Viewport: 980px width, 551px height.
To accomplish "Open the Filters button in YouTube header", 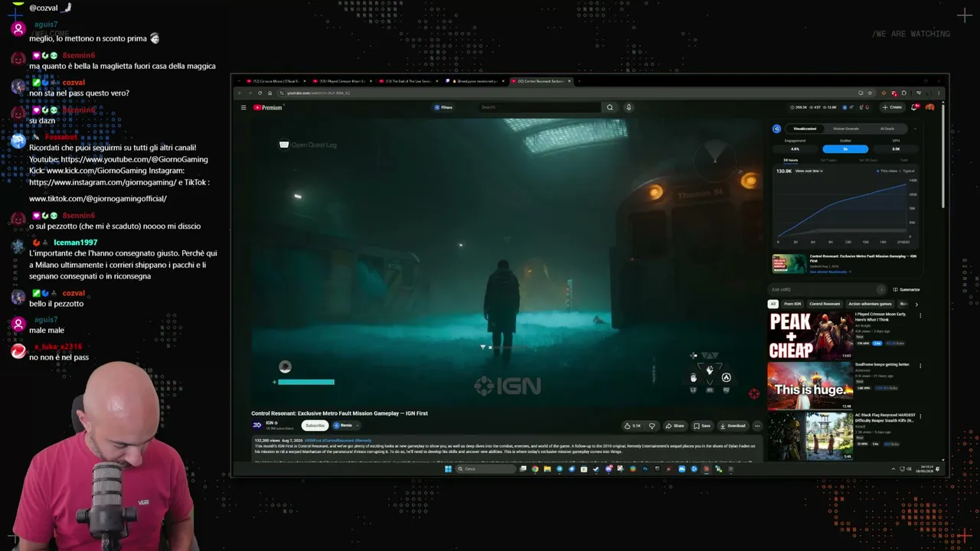I will 443,107.
